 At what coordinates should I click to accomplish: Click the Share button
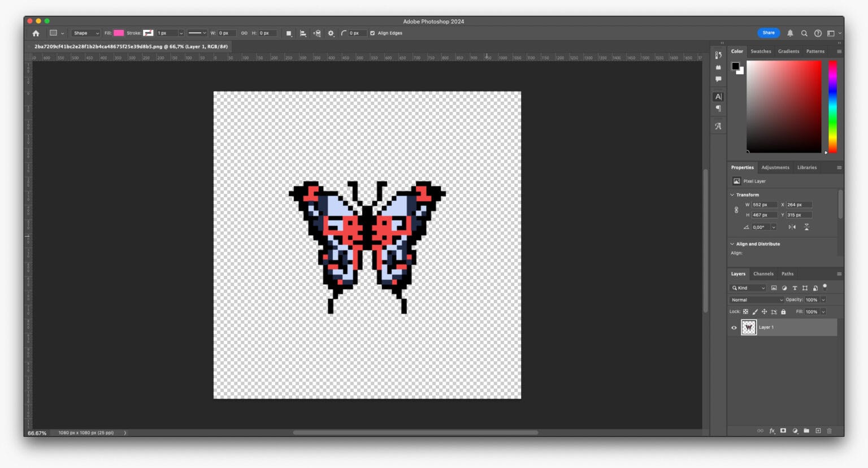coord(769,33)
